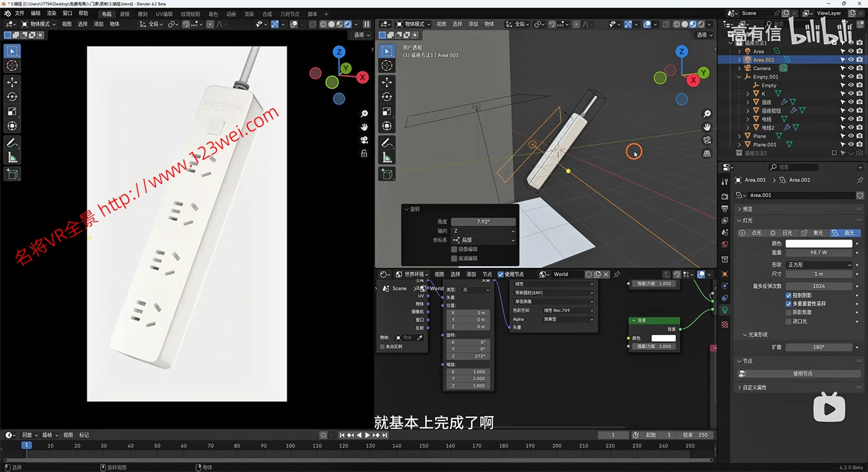
Task: Click the pin icon in node editor header
Action: (x=617, y=274)
